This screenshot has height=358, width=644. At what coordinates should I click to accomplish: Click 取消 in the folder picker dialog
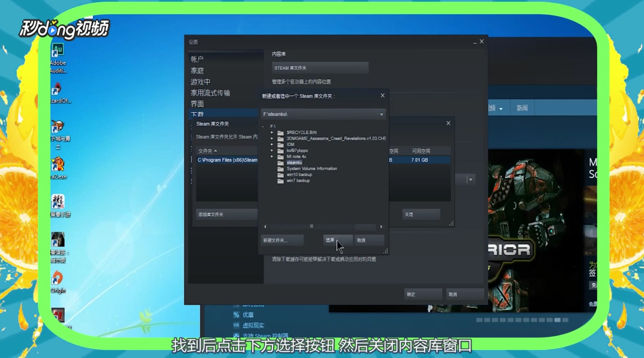coord(369,240)
